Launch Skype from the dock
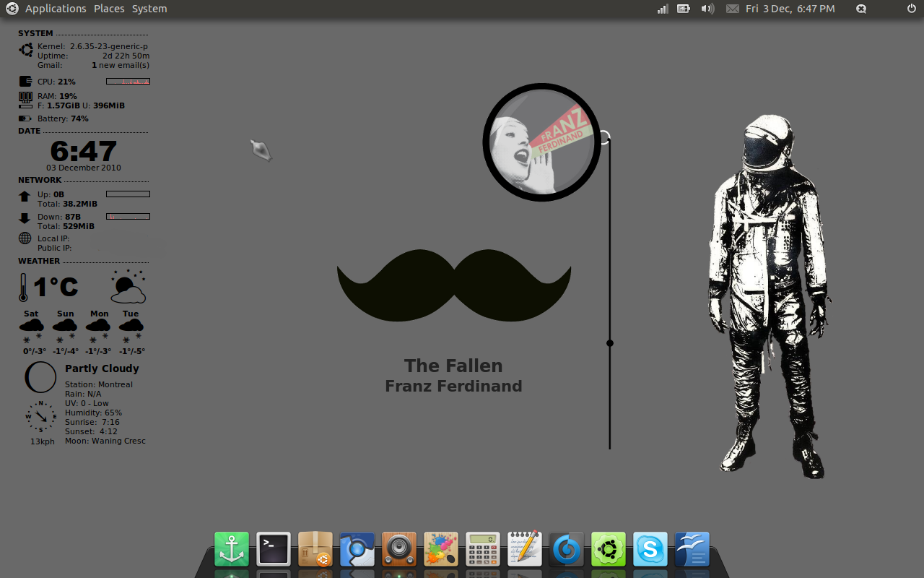This screenshot has width=924, height=578. tap(650, 549)
